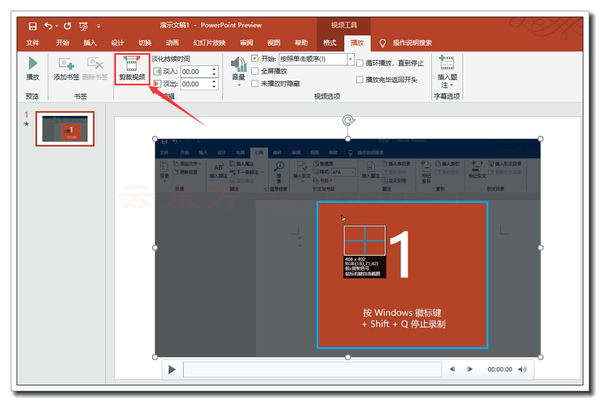Switch to the 幻灯片放映 (Slide Show) tab
Image resolution: width=600 pixels, height=402 pixels.
(209, 42)
